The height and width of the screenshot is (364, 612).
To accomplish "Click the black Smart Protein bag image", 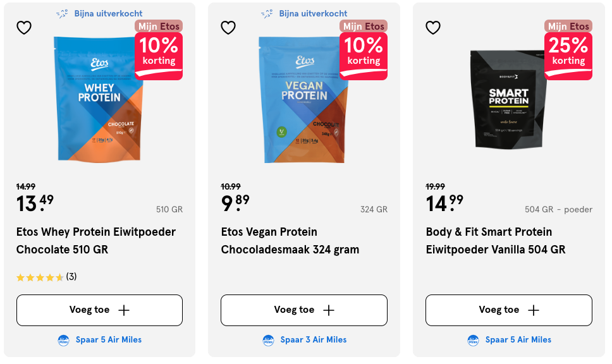I will click(508, 100).
